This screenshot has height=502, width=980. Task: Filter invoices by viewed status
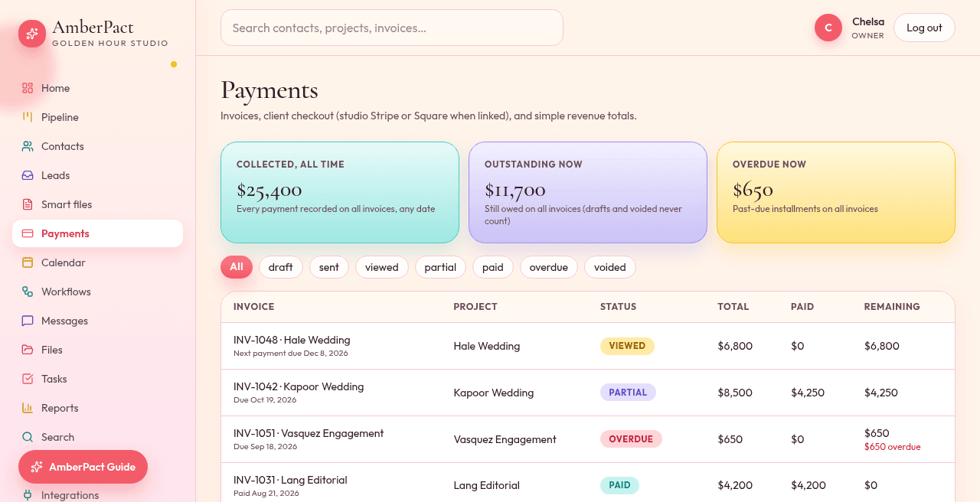click(382, 267)
